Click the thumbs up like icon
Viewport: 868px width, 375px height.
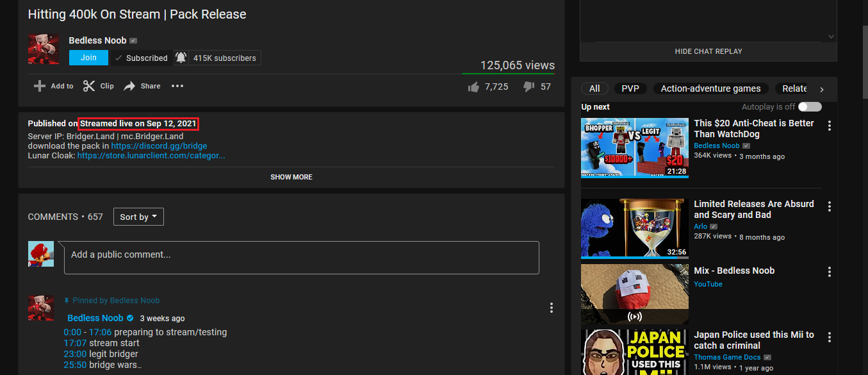474,87
